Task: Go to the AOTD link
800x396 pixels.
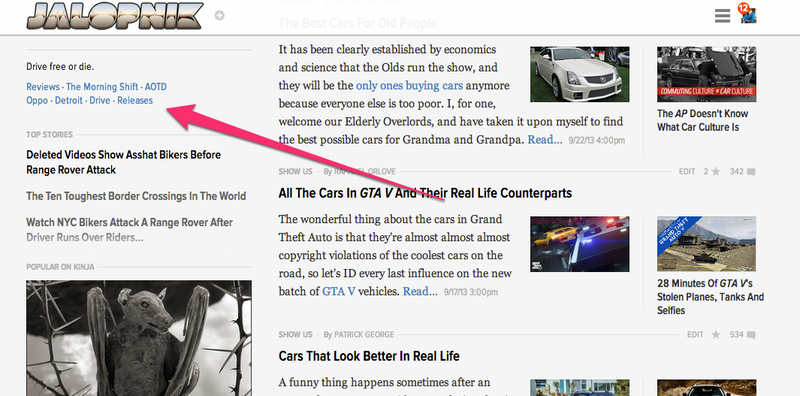Action: pyautogui.click(x=156, y=87)
